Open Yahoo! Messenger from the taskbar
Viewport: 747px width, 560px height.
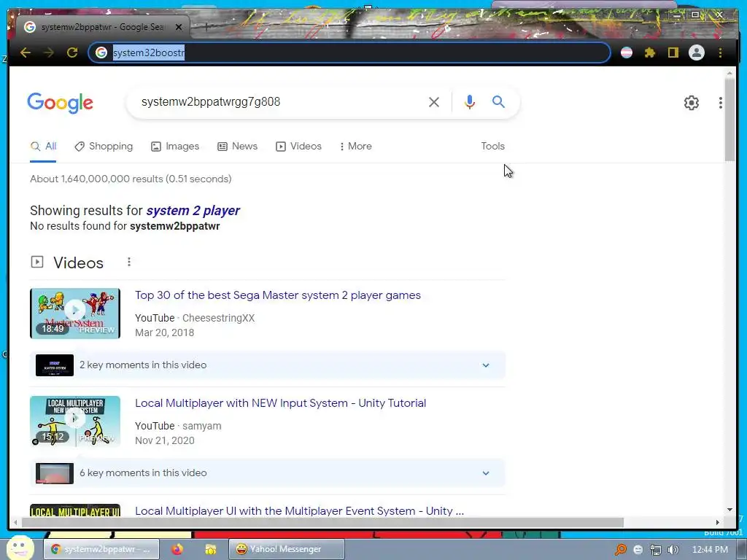tap(286, 549)
